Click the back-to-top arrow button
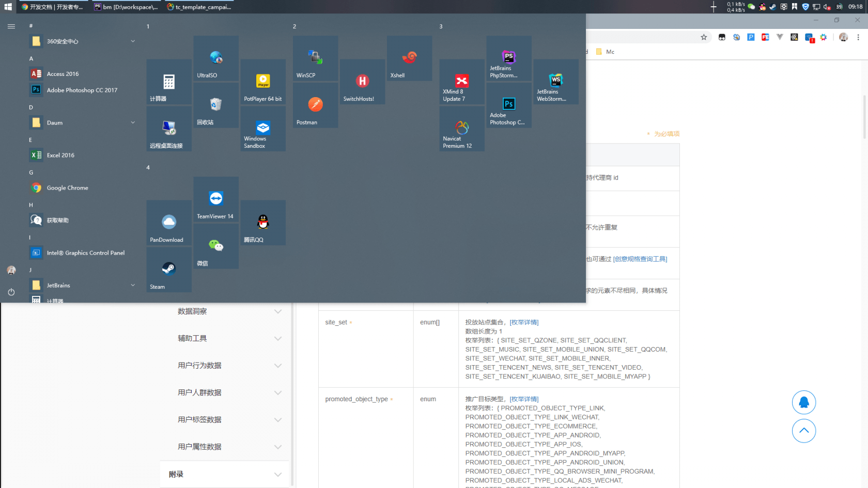Screen dimensions: 868x488 [804, 431]
